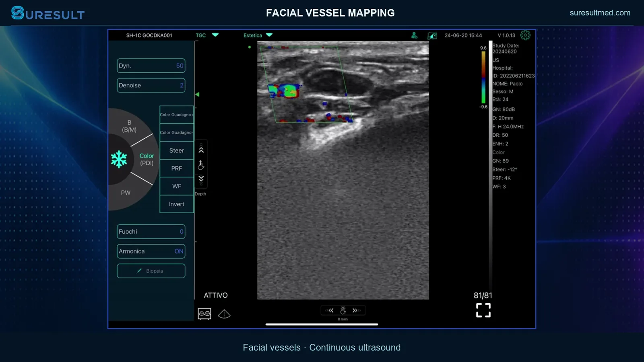644x362 pixels.
Task: Click the NOME: Paolo entry
Action: coord(508,84)
